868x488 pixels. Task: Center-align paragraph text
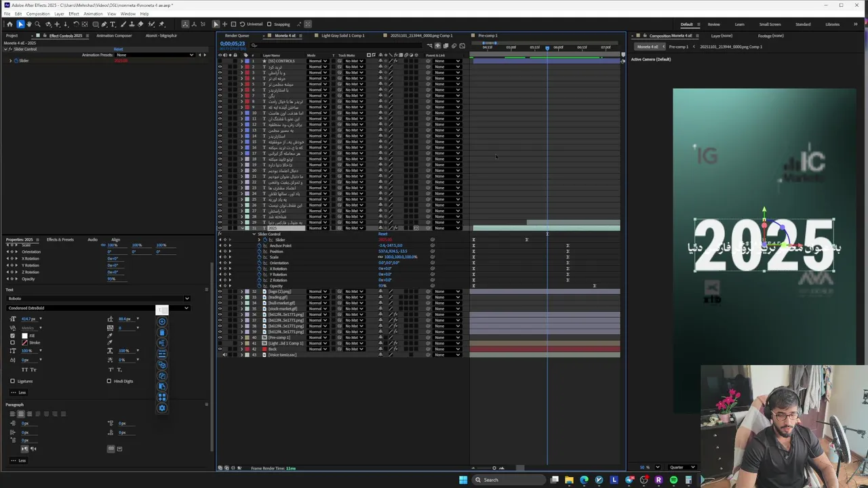(x=21, y=413)
